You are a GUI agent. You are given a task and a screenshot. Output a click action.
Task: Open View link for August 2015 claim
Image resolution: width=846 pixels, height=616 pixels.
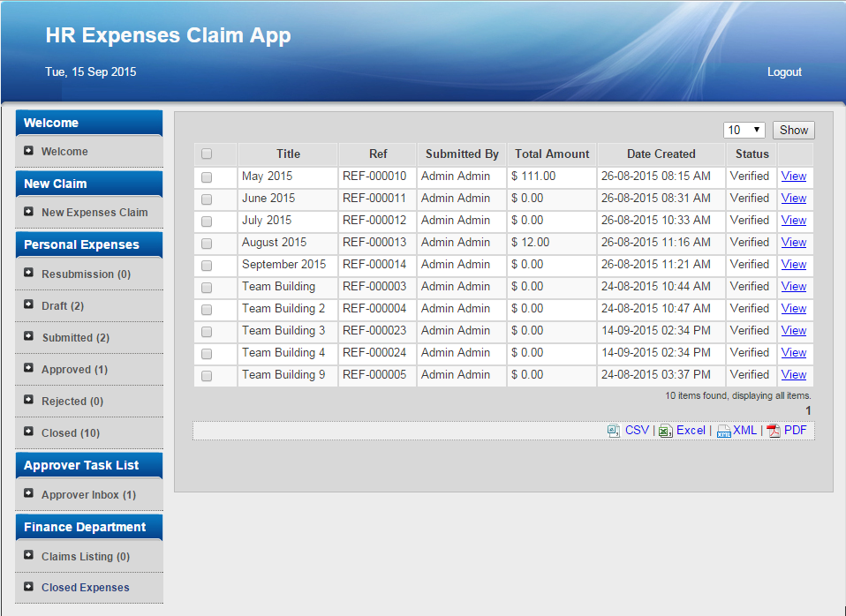click(x=793, y=242)
